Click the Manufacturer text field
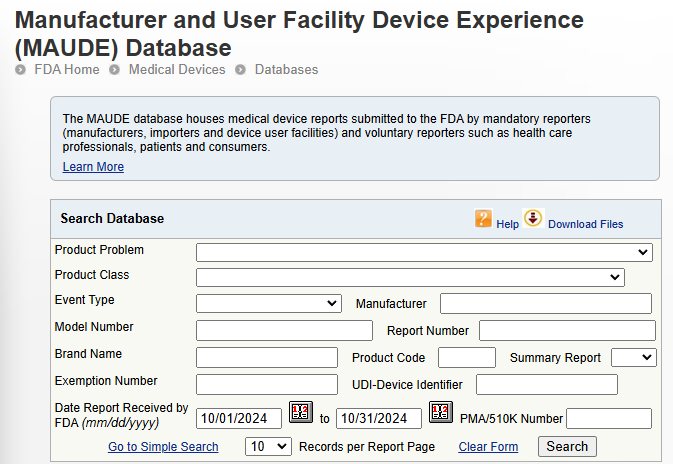 pos(545,303)
